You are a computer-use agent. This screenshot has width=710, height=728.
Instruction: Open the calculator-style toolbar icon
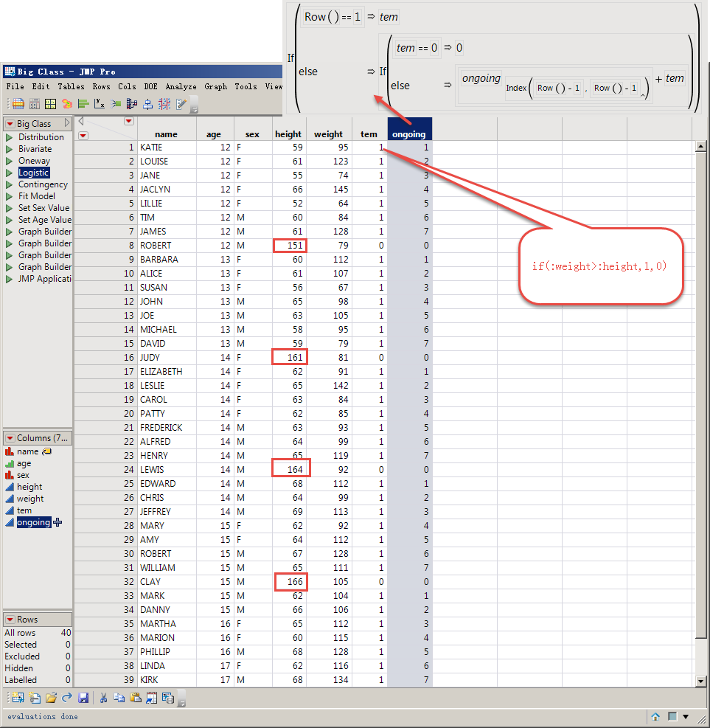(x=35, y=103)
